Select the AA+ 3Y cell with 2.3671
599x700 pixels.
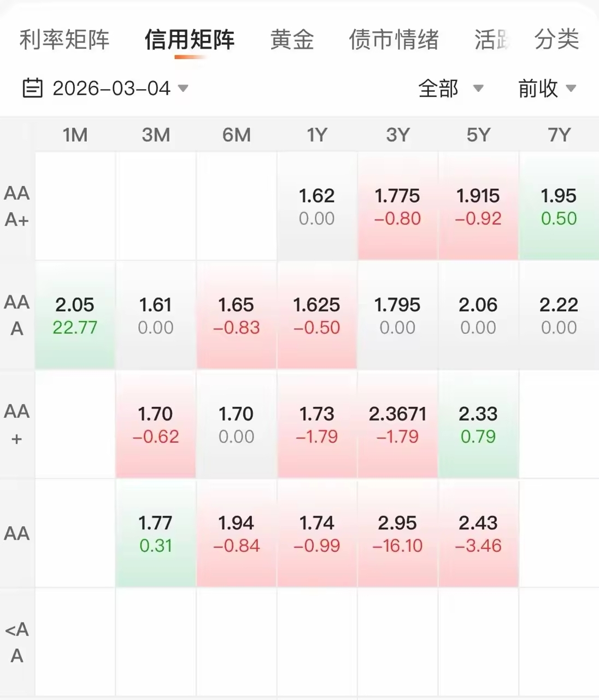point(398,424)
